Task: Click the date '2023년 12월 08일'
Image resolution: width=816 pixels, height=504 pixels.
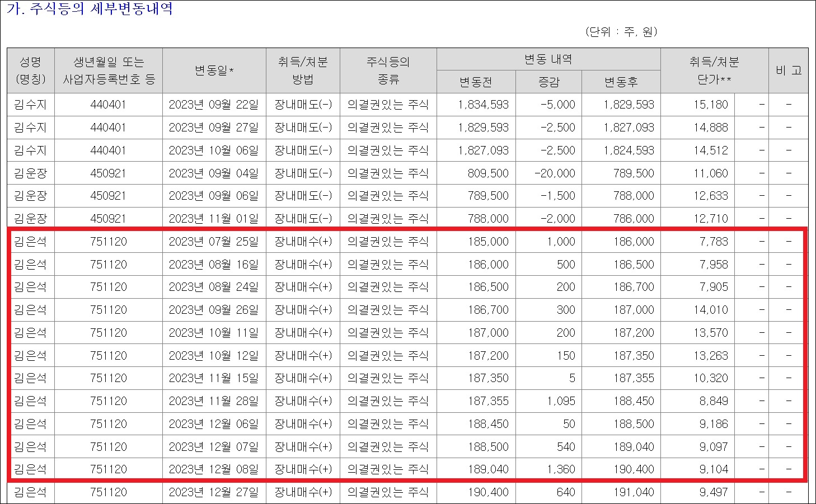Action: (214, 469)
